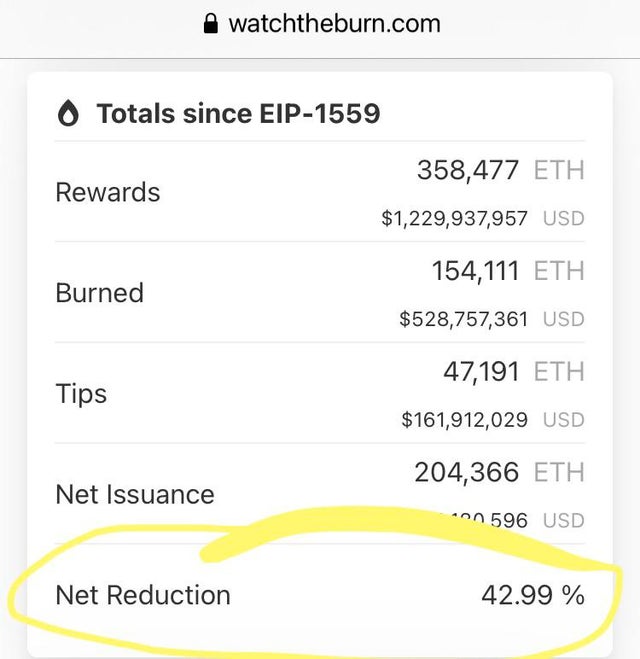The width and height of the screenshot is (640, 659).
Task: Select the 154,111 ETH burned value
Action: (508, 271)
